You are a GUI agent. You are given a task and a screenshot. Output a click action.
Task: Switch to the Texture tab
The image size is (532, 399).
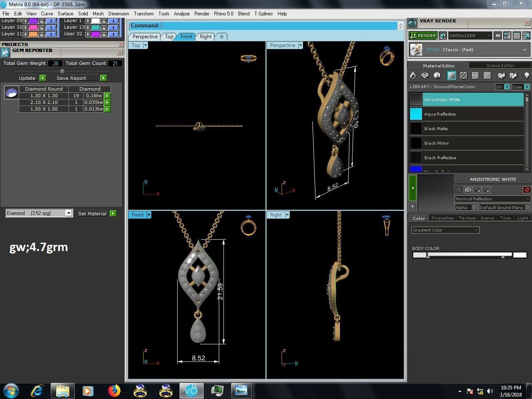click(x=467, y=218)
